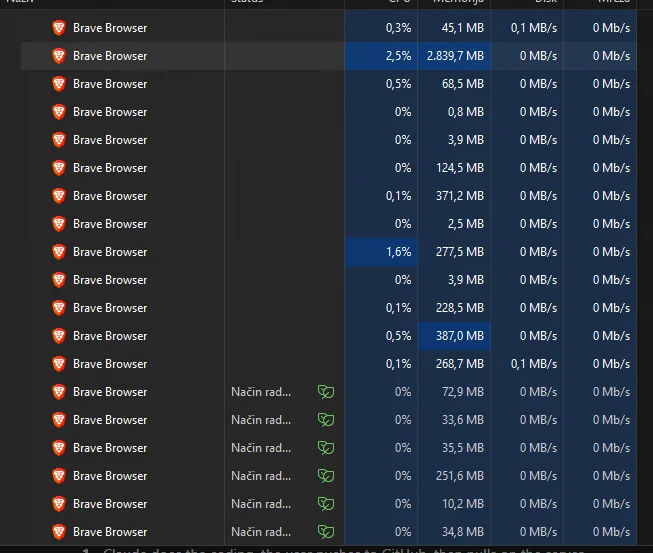
Task: Click 'Način rad...' status in 35,5 MB row
Action: 261,448
